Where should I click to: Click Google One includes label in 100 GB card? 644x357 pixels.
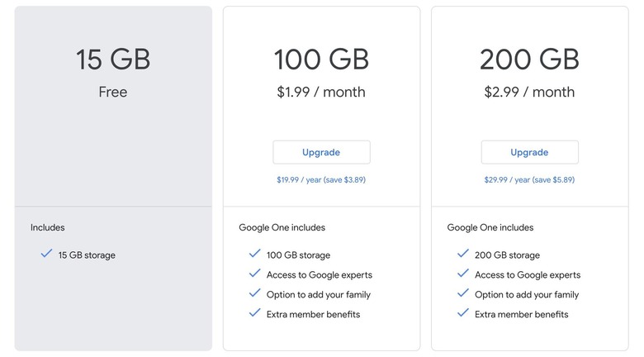(282, 227)
